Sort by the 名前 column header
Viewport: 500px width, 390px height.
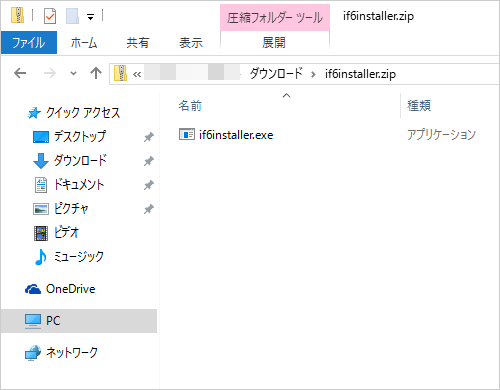(190, 106)
